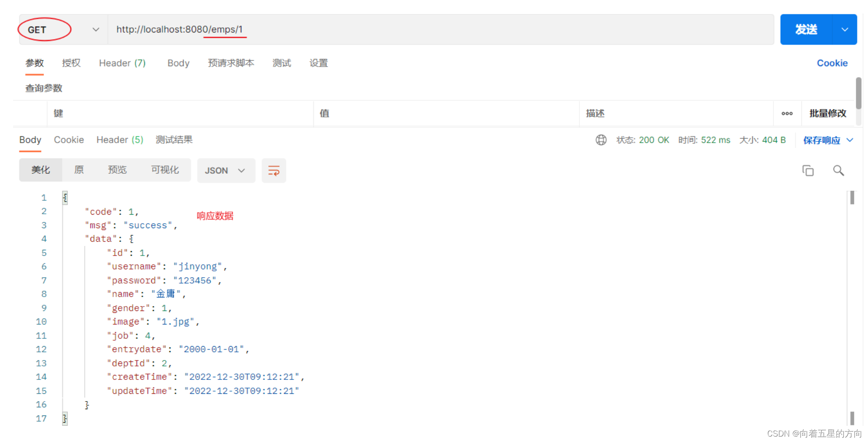Viewport: 868px width, 442px height.
Task: Click the "id": 1 line
Action: [128, 253]
